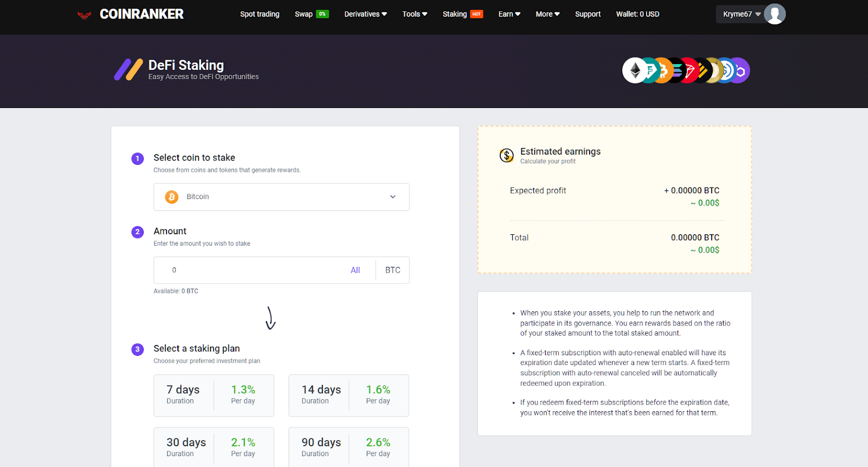Viewport: 868px width, 467px height.
Task: Click the purple Polygon coin icon
Action: coord(742,71)
